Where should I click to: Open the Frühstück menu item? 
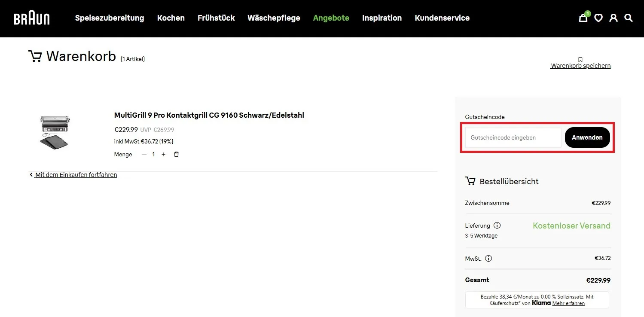click(x=216, y=18)
